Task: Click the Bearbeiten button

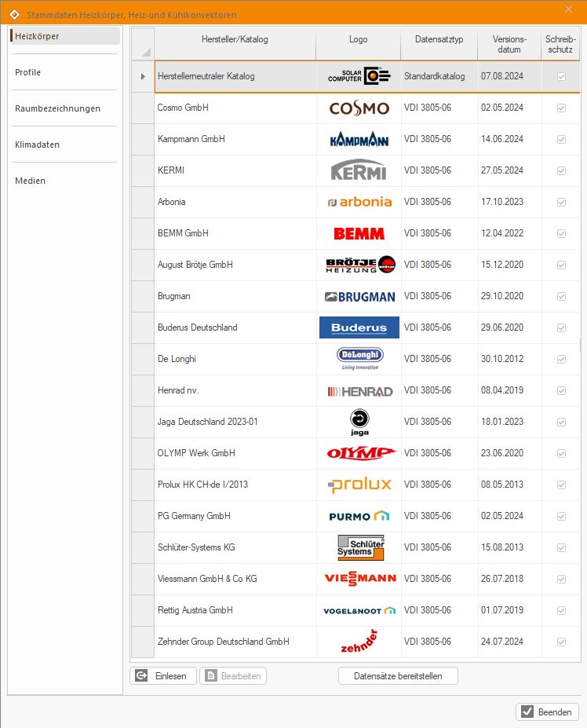Action: 233,676
